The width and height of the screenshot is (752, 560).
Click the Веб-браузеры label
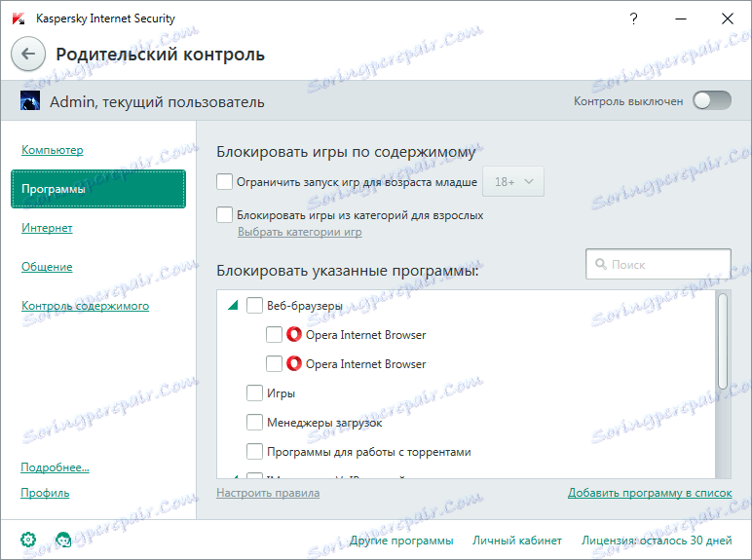pyautogui.click(x=305, y=306)
